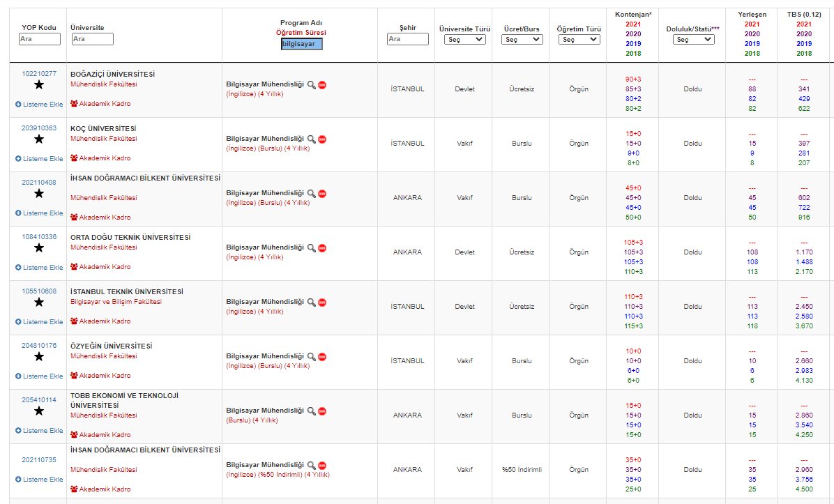834x504 pixels.
Task: Star the Özyeğin Üniversitesi row
Action: 39,357
